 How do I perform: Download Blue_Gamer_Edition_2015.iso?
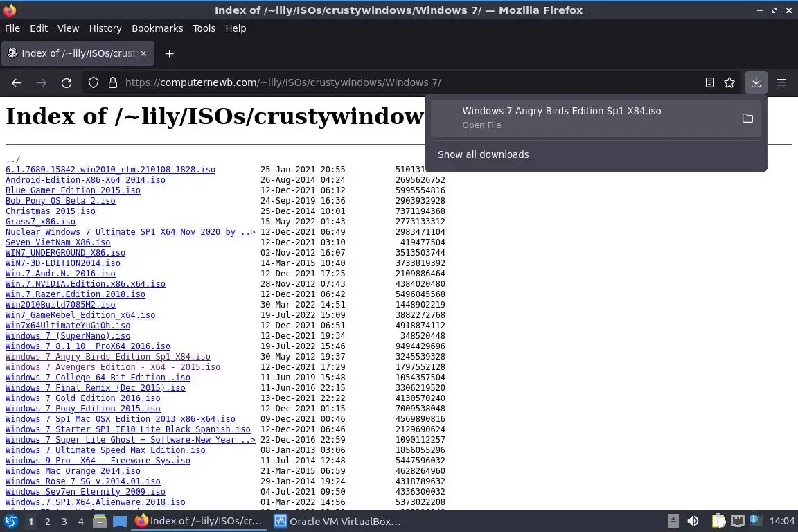click(x=73, y=190)
